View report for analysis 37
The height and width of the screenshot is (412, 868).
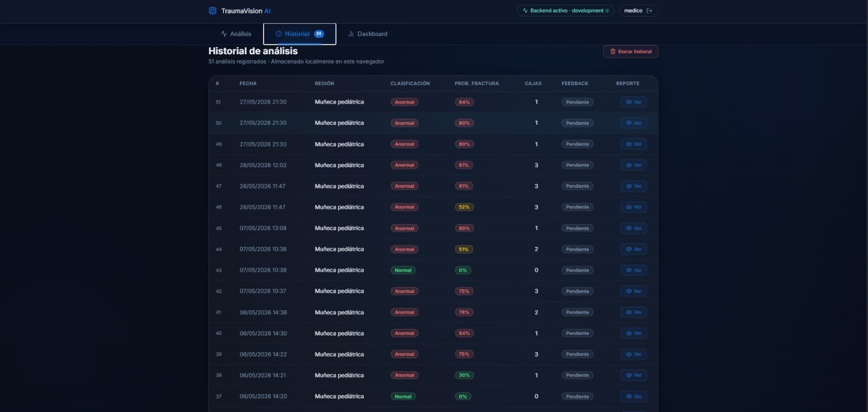pos(634,396)
